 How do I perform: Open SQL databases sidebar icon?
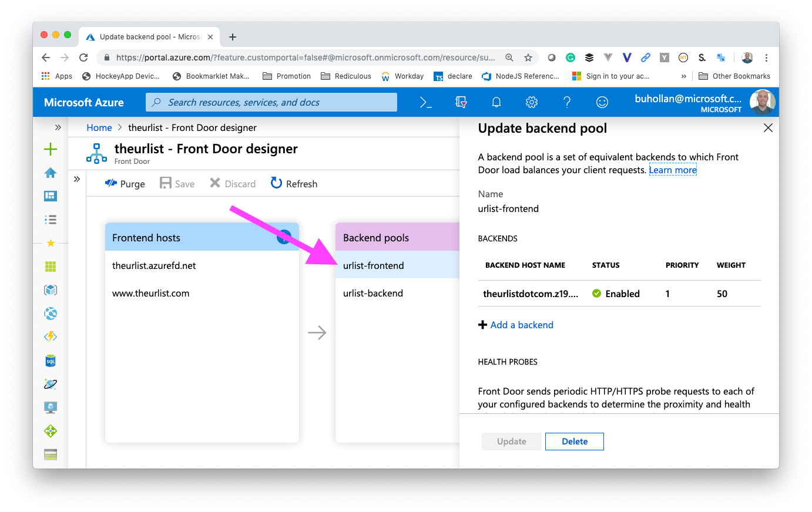click(x=51, y=361)
